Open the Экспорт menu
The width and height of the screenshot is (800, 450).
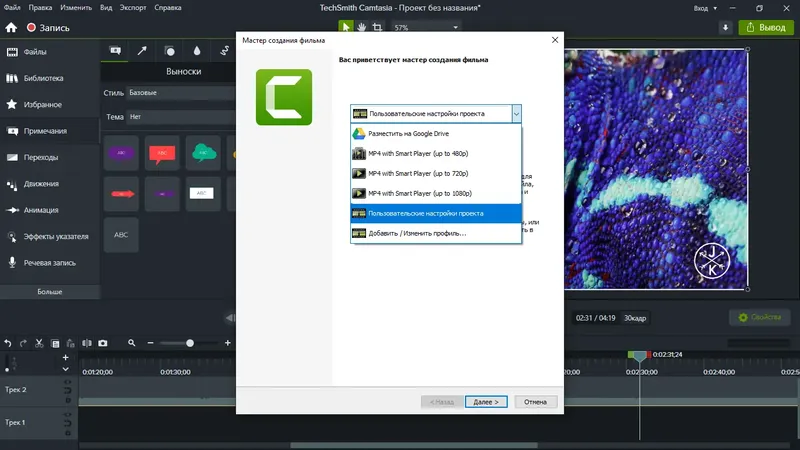coord(133,8)
